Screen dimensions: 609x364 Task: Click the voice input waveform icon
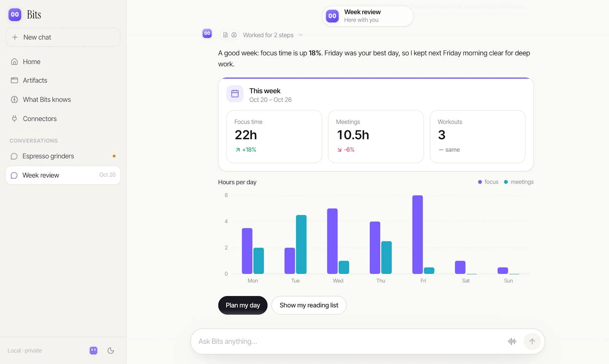tap(512, 342)
